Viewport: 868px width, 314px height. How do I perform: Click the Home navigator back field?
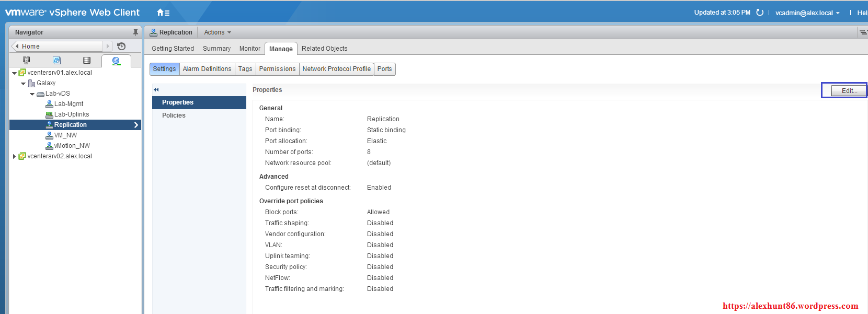click(x=58, y=46)
